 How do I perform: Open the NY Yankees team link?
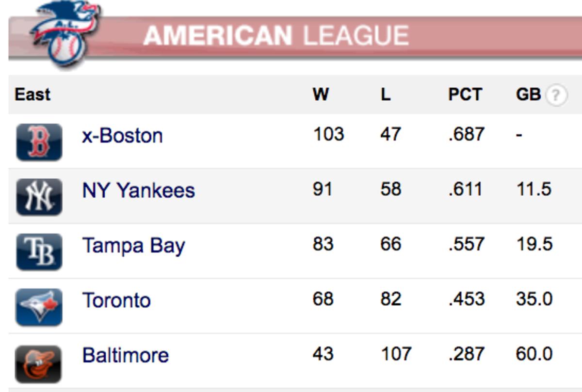click(x=139, y=190)
